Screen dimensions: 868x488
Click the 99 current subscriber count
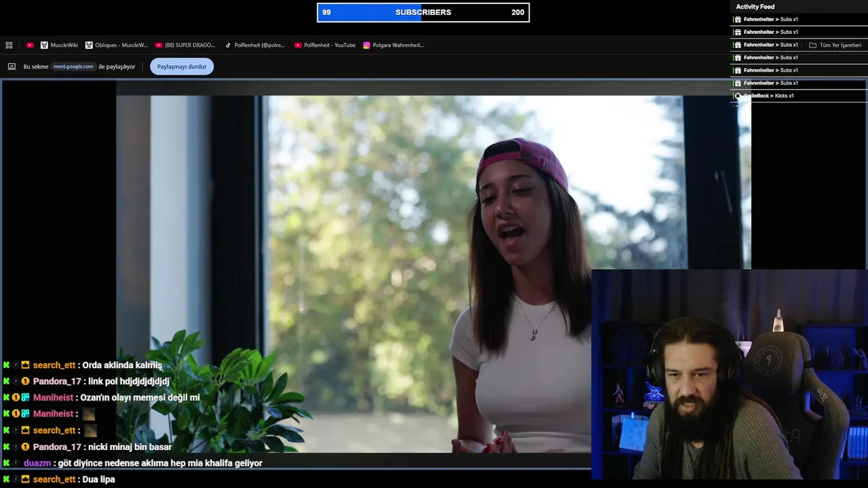click(x=326, y=12)
